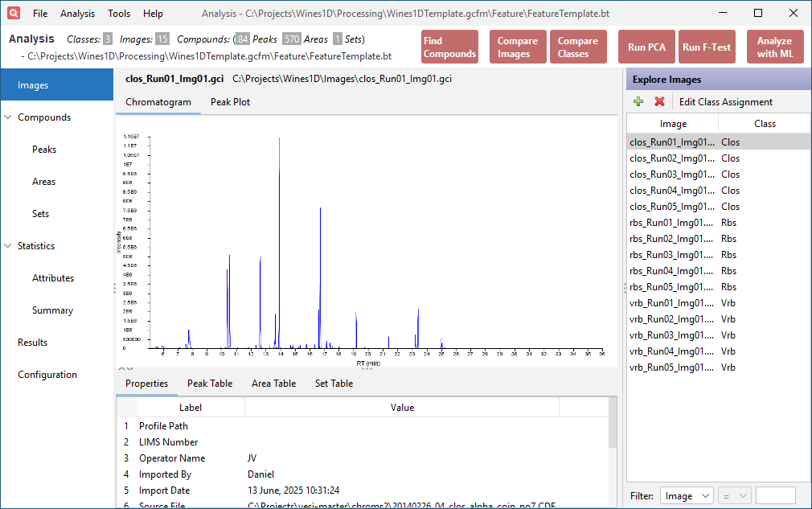The image size is (812, 509).
Task: Click Compare Classes
Action: pos(578,47)
